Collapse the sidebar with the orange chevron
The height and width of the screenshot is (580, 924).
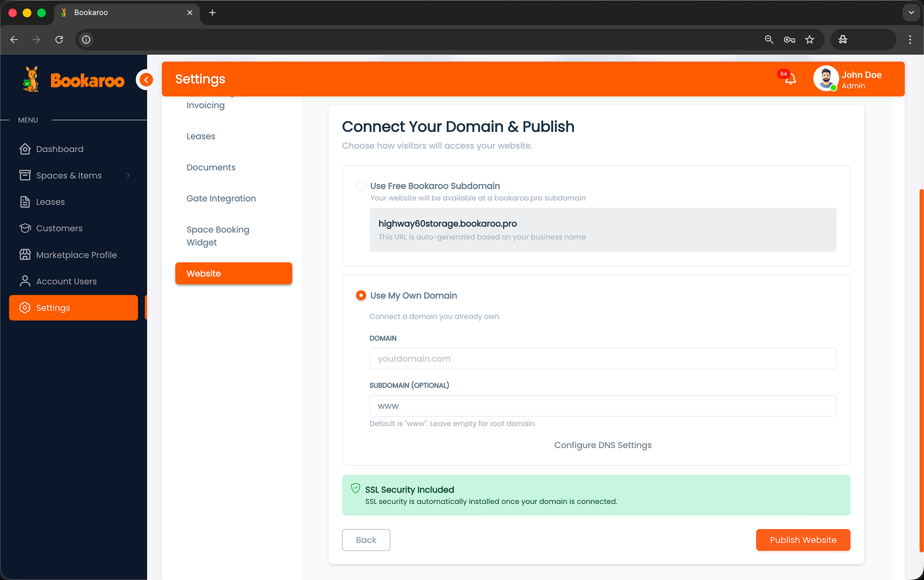point(146,79)
